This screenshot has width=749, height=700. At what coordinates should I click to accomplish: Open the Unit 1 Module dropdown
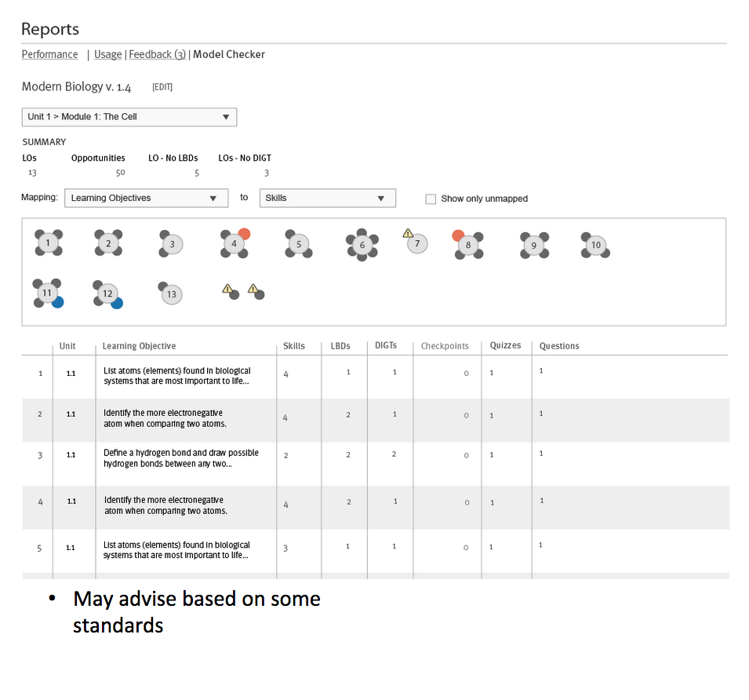pos(129,117)
